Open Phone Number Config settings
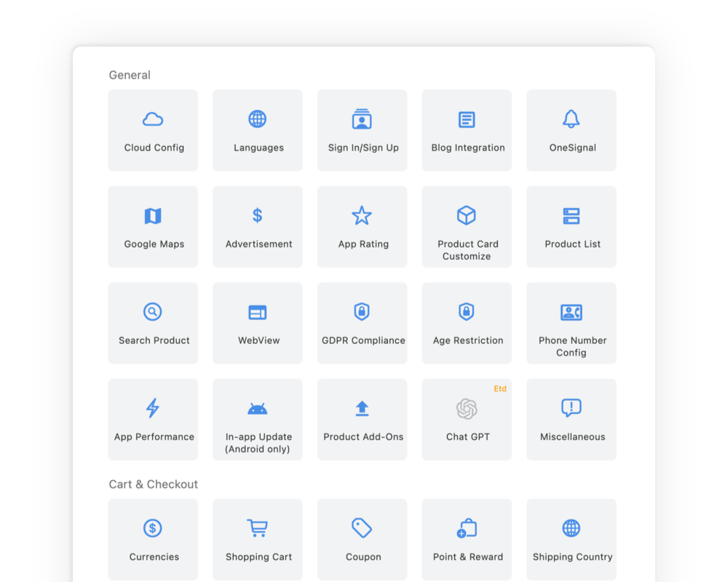The height and width of the screenshot is (582, 728). coord(571,323)
